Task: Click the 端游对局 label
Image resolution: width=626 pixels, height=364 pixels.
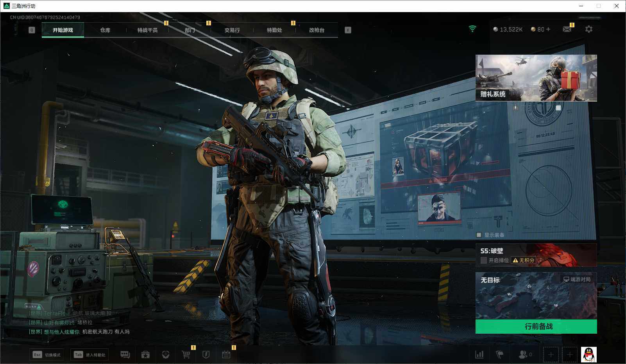Action: 577,279
